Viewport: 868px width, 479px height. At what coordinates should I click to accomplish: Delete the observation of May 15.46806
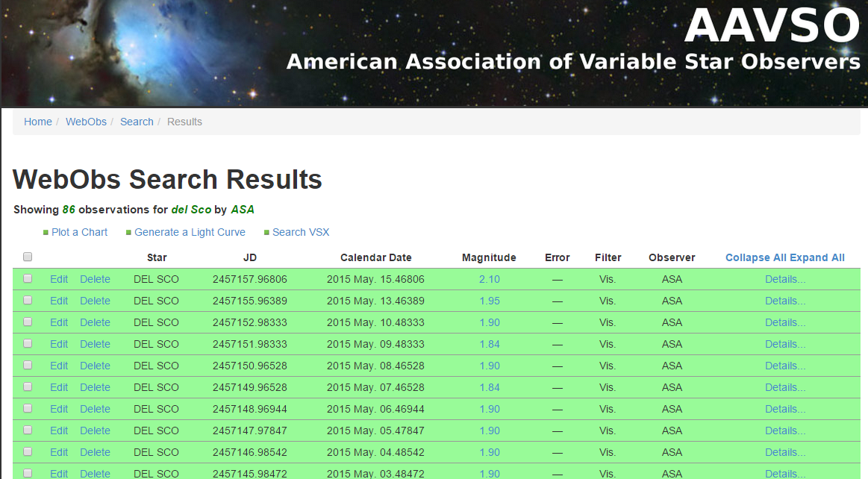[x=95, y=279]
